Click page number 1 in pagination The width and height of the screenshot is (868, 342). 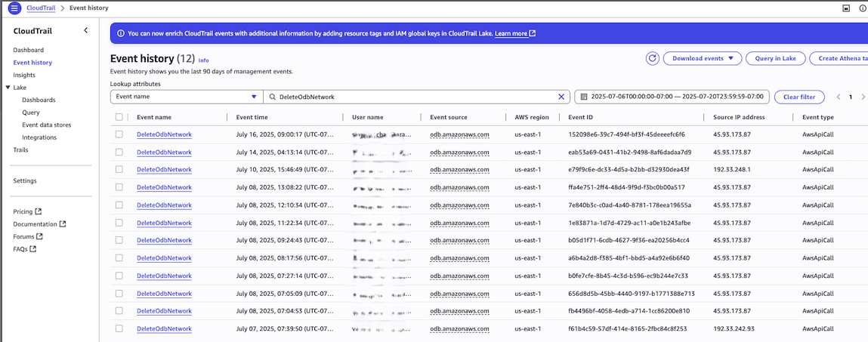click(x=851, y=97)
